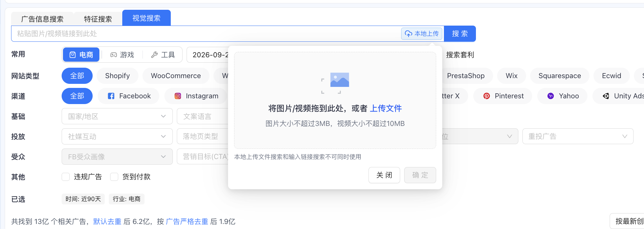Select the 电商 shopping bag icon
This screenshot has height=229, width=644.
[x=72, y=55]
